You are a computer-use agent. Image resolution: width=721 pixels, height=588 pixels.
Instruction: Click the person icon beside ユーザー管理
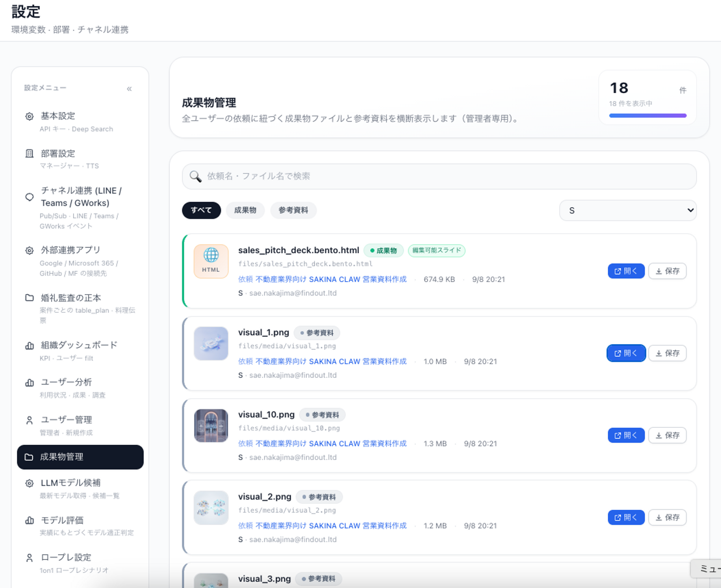[30, 420]
